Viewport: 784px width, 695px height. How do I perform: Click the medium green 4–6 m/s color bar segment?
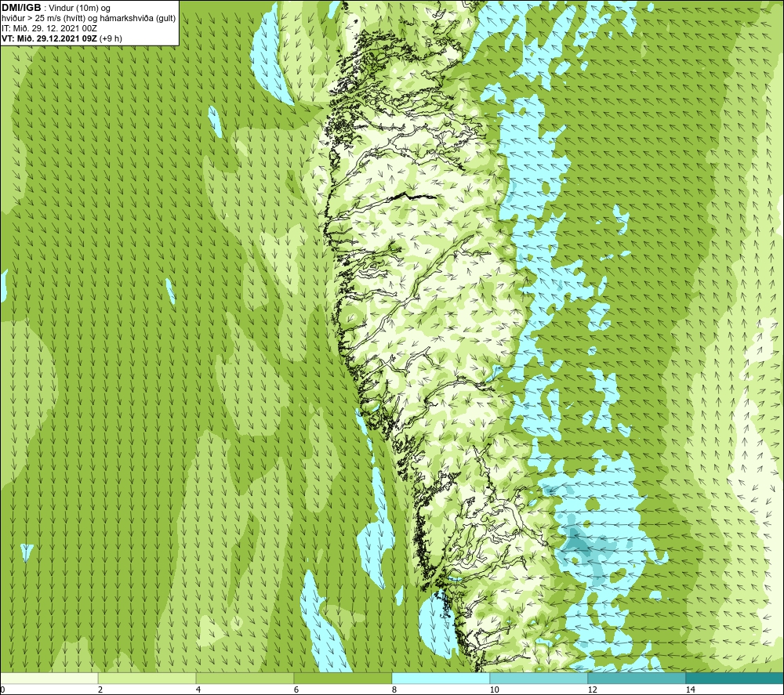click(x=245, y=678)
